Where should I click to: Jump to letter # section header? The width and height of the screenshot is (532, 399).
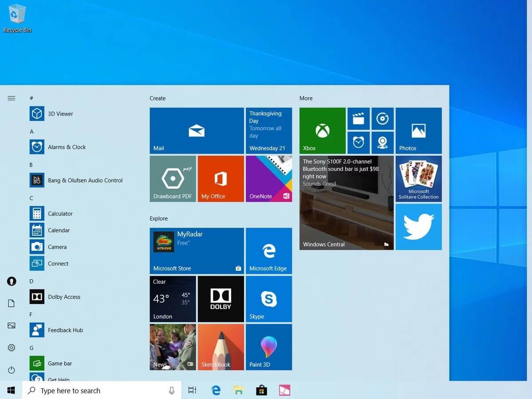[31, 98]
